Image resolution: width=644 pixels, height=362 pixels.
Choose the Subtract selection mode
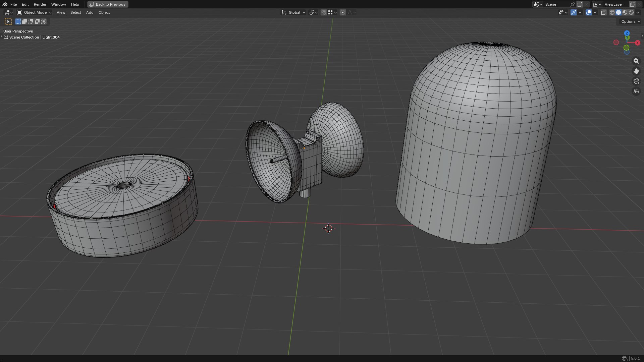click(x=31, y=21)
